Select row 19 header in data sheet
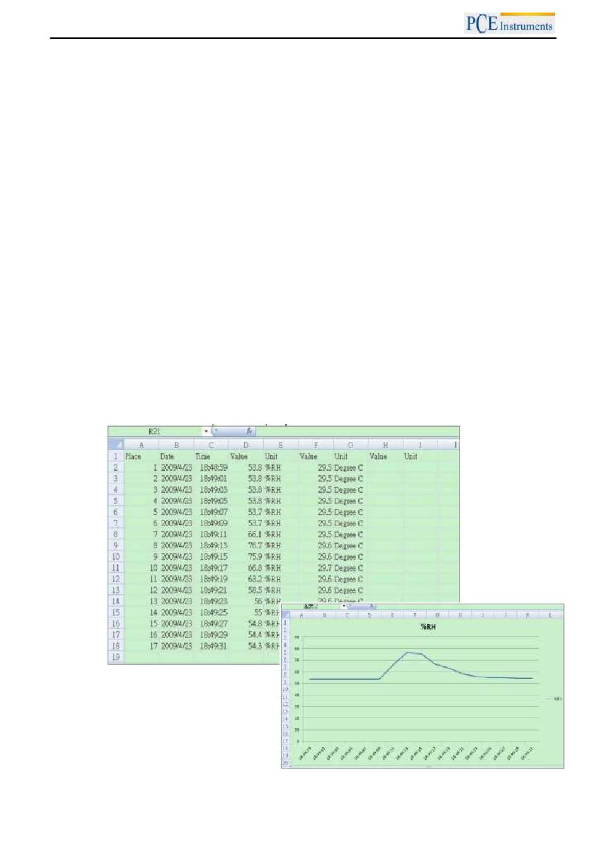This screenshot has width=598, height=868. (x=116, y=657)
